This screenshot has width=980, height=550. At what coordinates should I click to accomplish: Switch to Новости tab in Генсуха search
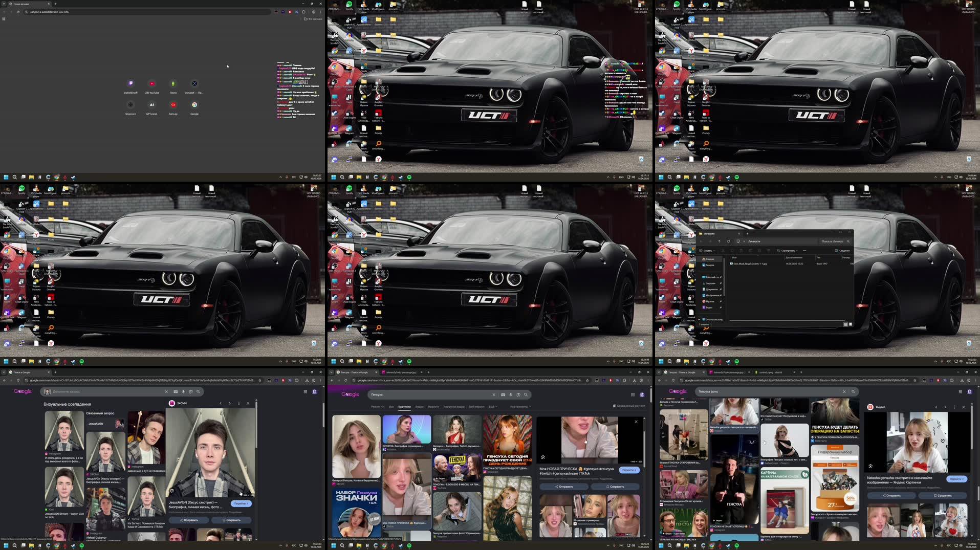pyautogui.click(x=433, y=407)
